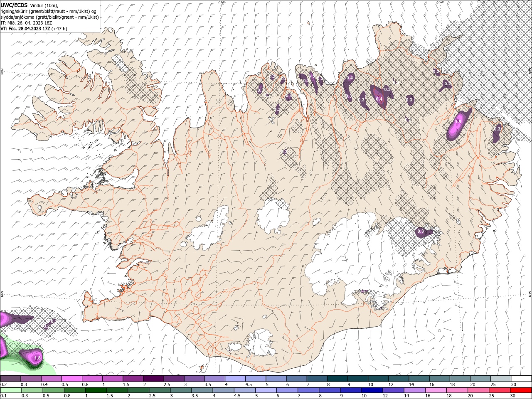Click the '20W' longitude label

[221, 2]
